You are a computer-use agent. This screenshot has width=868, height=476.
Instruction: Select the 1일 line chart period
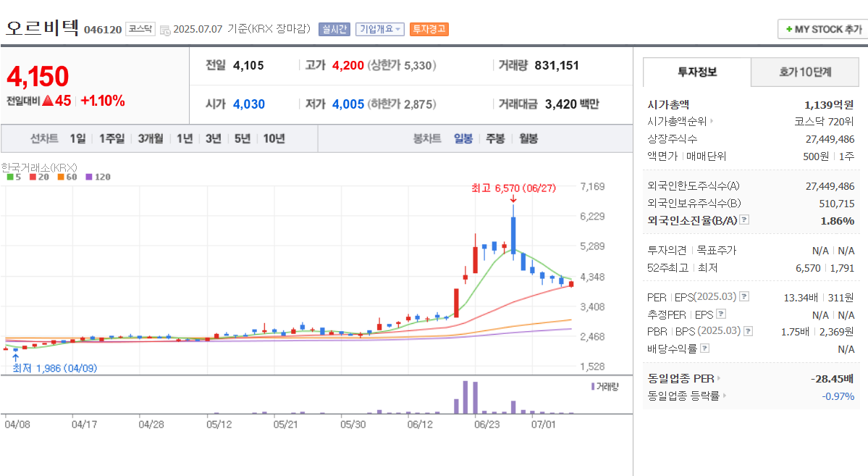77,138
